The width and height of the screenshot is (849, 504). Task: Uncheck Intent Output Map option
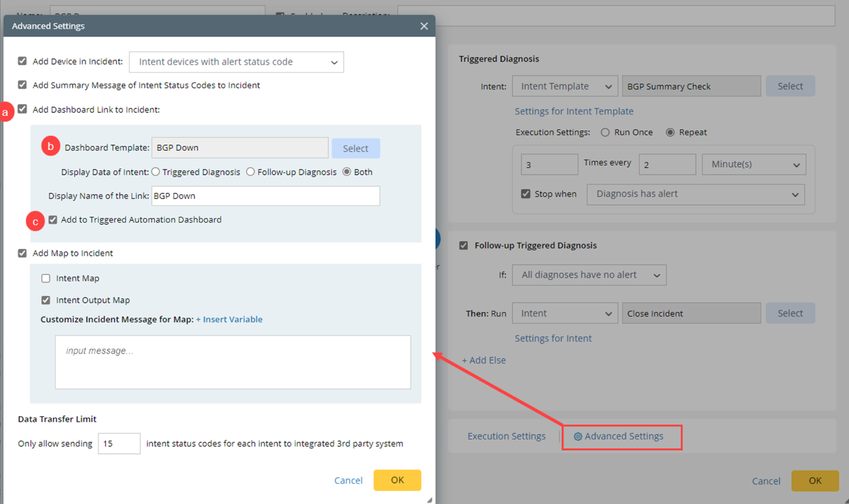(46, 300)
